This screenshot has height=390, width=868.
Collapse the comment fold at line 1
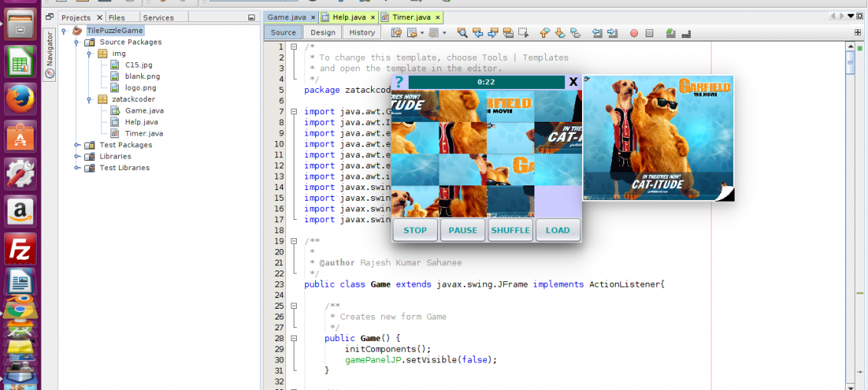[x=294, y=47]
